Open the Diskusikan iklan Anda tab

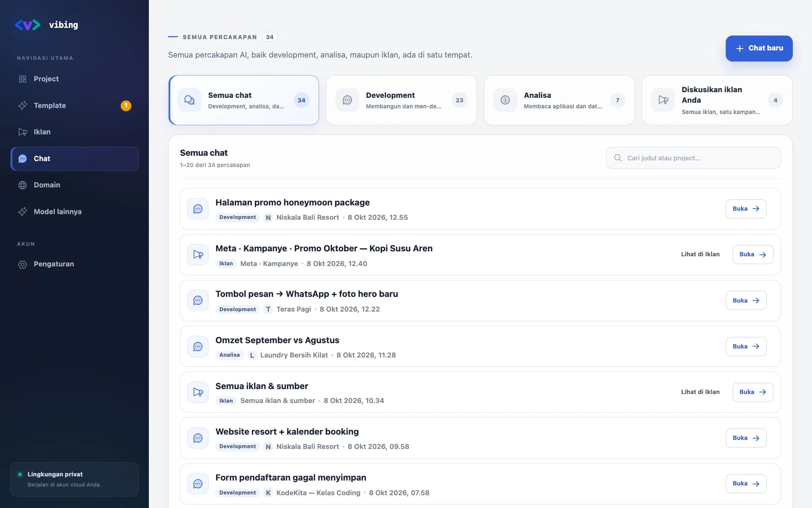click(x=717, y=100)
